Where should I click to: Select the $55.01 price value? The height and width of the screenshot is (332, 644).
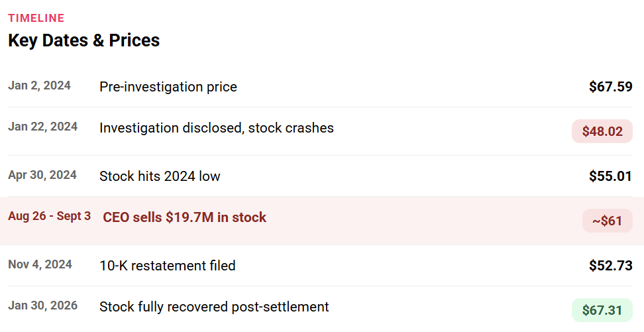pos(610,176)
